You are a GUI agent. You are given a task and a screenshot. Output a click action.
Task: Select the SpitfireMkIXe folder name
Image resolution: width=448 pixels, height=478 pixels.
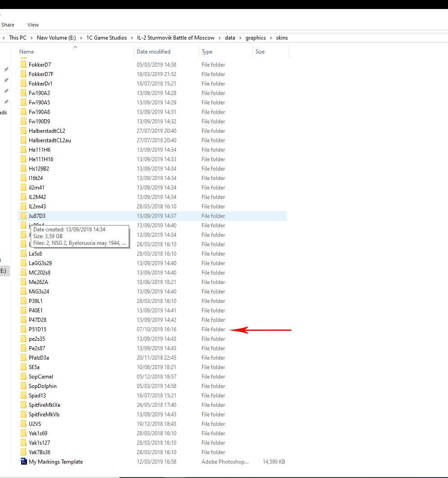45,405
